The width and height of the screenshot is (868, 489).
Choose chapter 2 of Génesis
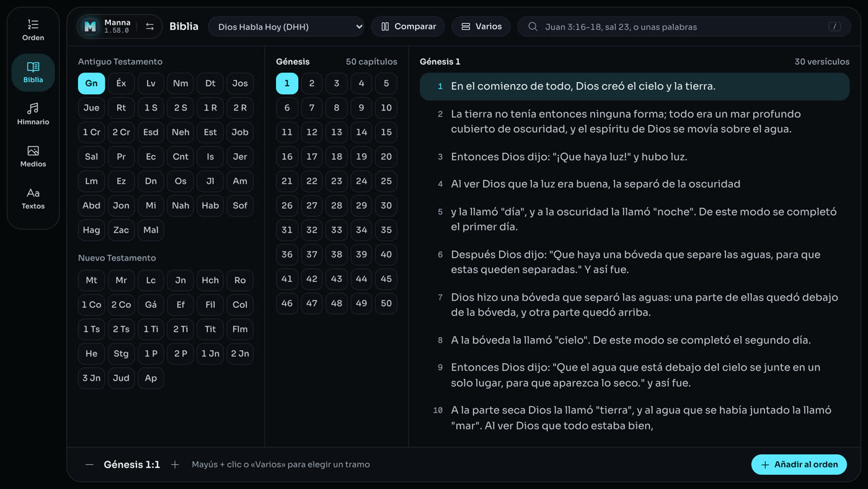click(x=312, y=83)
